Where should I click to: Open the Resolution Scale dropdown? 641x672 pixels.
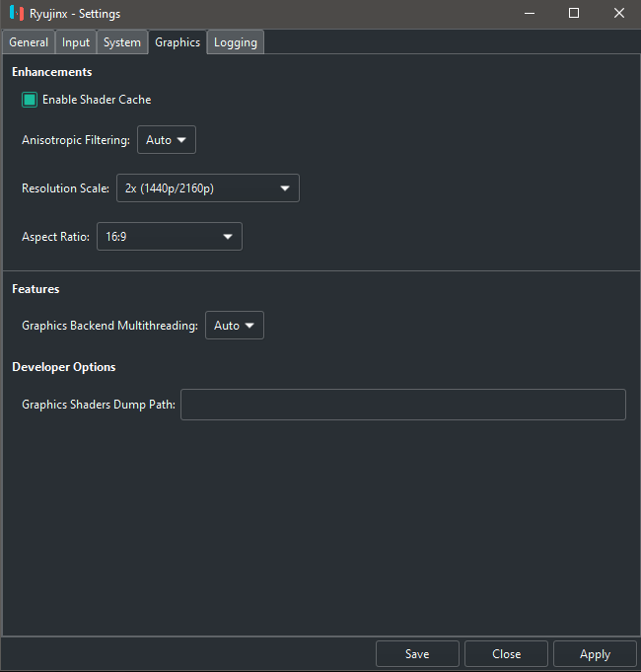(208, 188)
